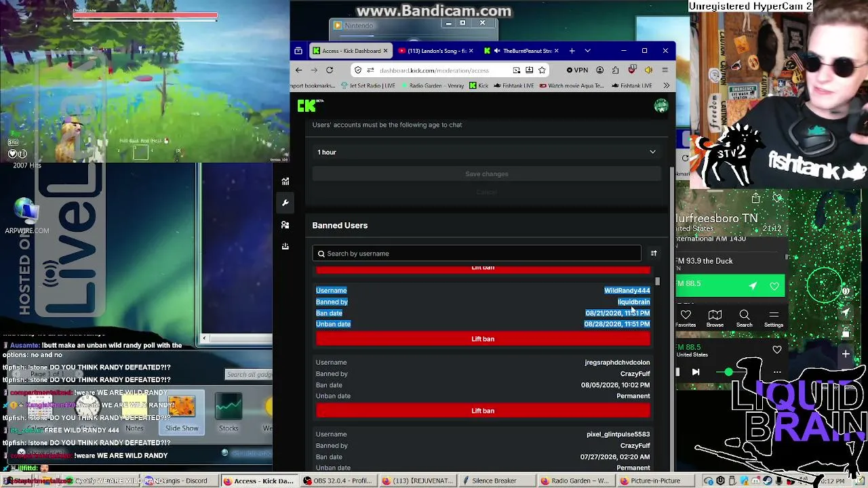Toggle favorite on highlighted FM 88.5 row
This screenshot has width=868, height=488.
[774, 286]
